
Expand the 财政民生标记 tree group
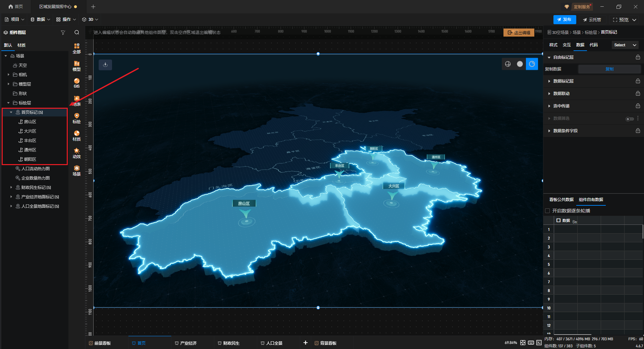pos(11,188)
